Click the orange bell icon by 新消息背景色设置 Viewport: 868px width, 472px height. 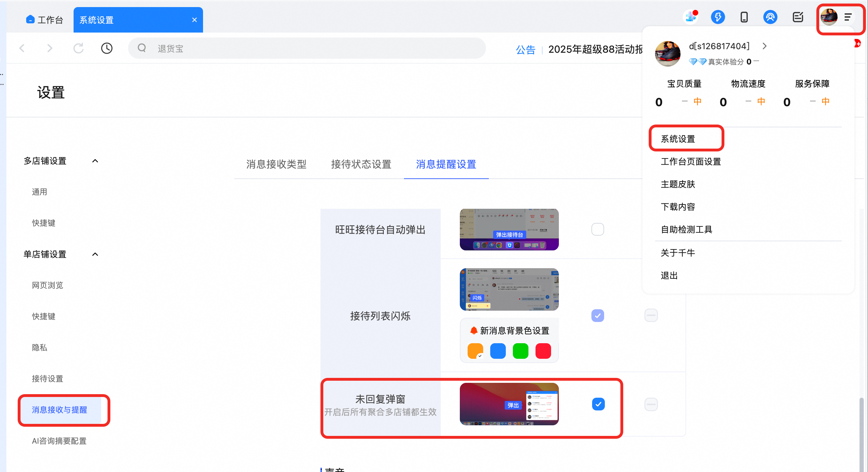click(x=474, y=330)
